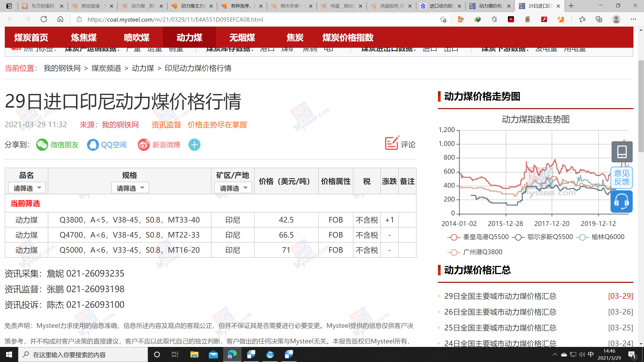Expand the 规格 请筛选 filter dropdown

click(130, 188)
